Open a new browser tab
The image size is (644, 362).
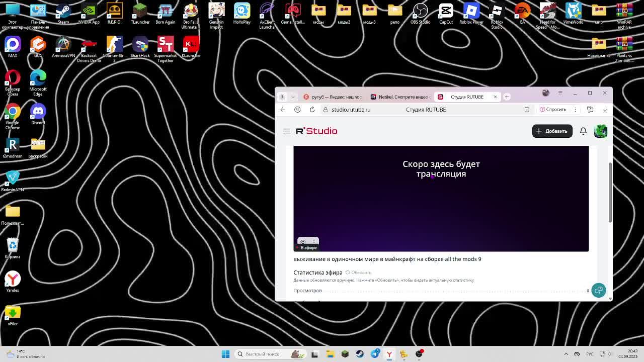coord(507,97)
